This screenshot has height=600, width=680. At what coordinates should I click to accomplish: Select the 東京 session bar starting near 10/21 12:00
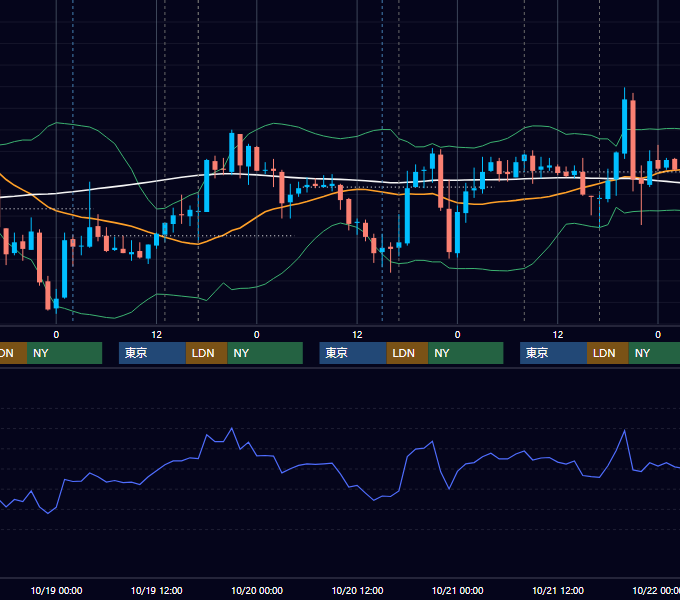click(x=553, y=353)
